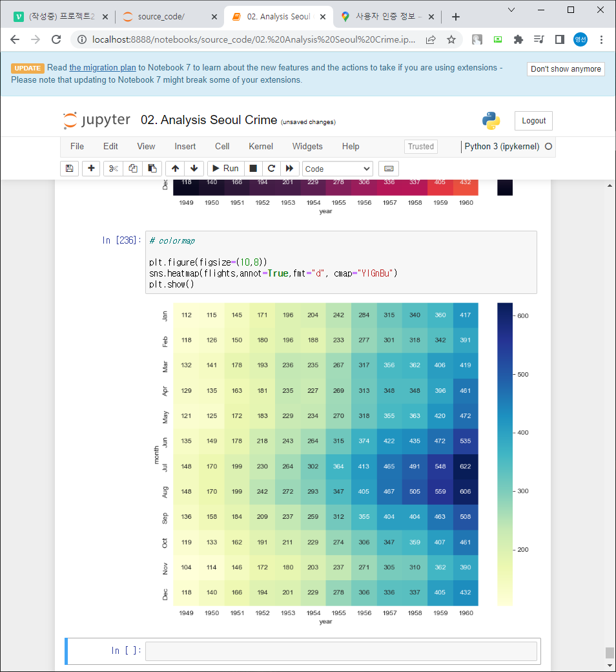Click the Python 3 (ipykernel) kernel name

[502, 147]
